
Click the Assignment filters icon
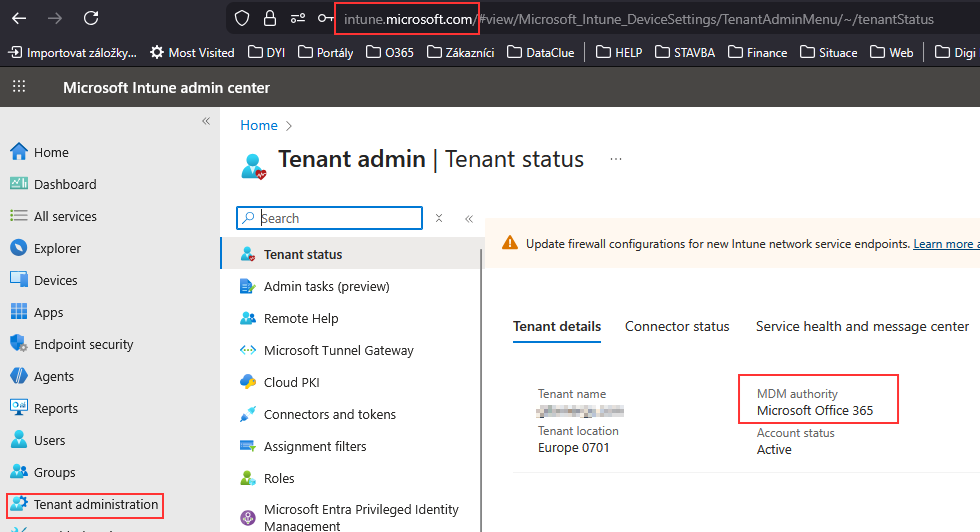248,446
